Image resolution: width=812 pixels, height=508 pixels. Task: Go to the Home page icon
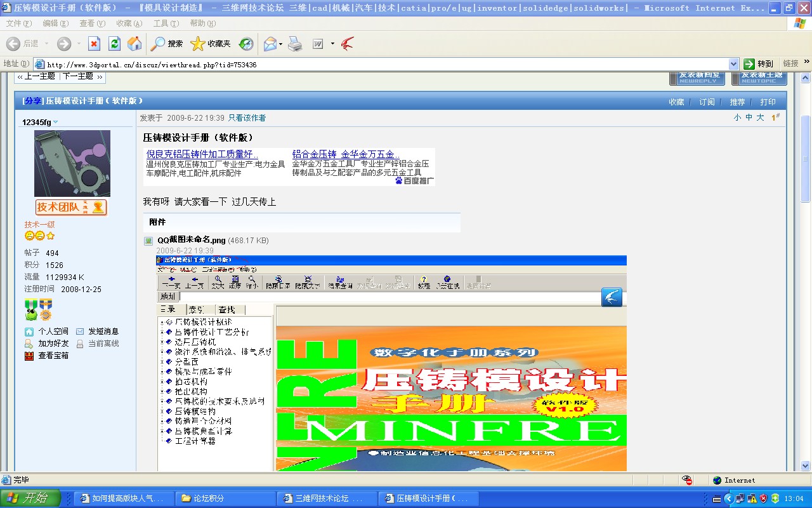[134, 44]
